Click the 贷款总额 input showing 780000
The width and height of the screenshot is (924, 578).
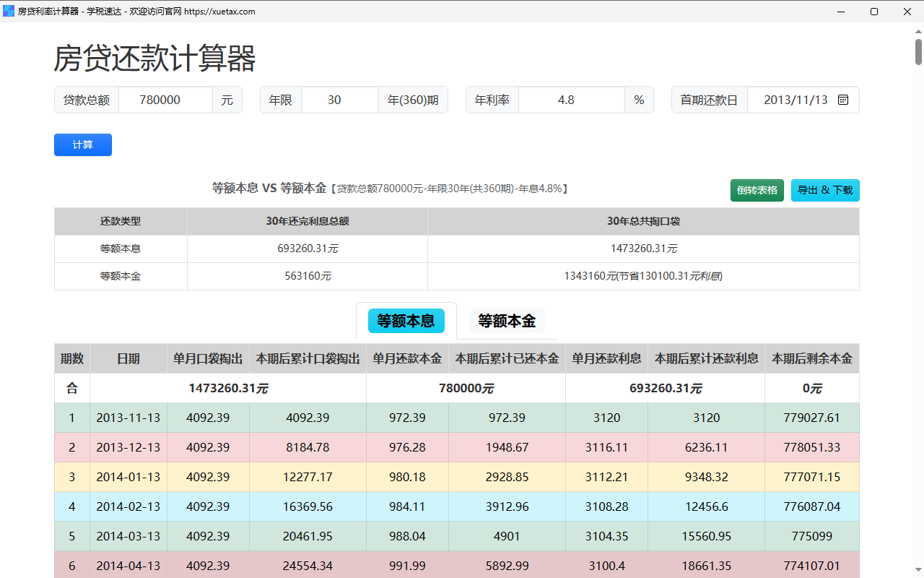pos(165,100)
